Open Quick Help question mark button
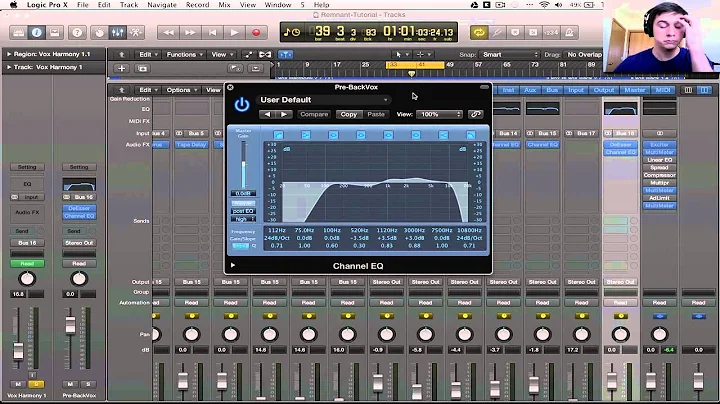Viewport: 720px width, 404px height. coord(77,33)
